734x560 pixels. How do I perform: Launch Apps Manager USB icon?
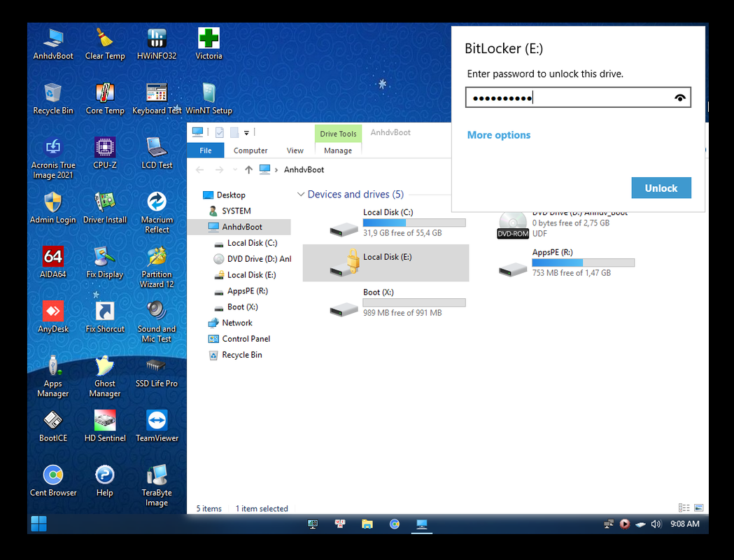click(x=53, y=377)
